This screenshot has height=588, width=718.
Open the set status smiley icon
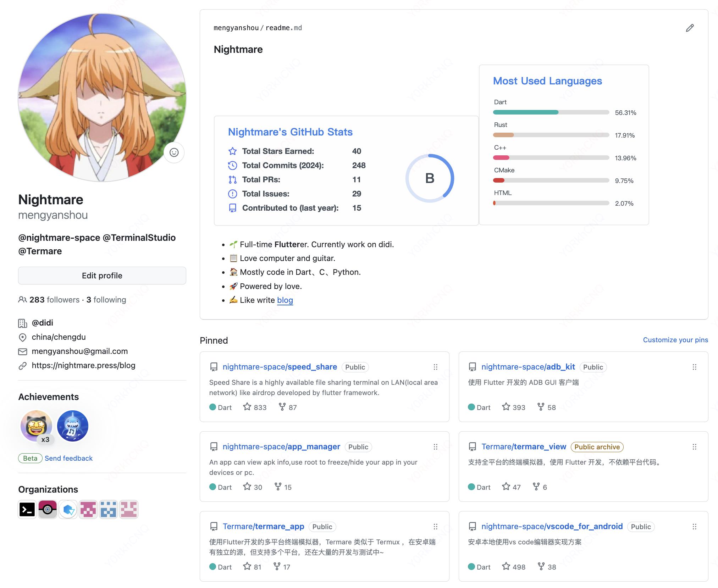pyautogui.click(x=174, y=152)
